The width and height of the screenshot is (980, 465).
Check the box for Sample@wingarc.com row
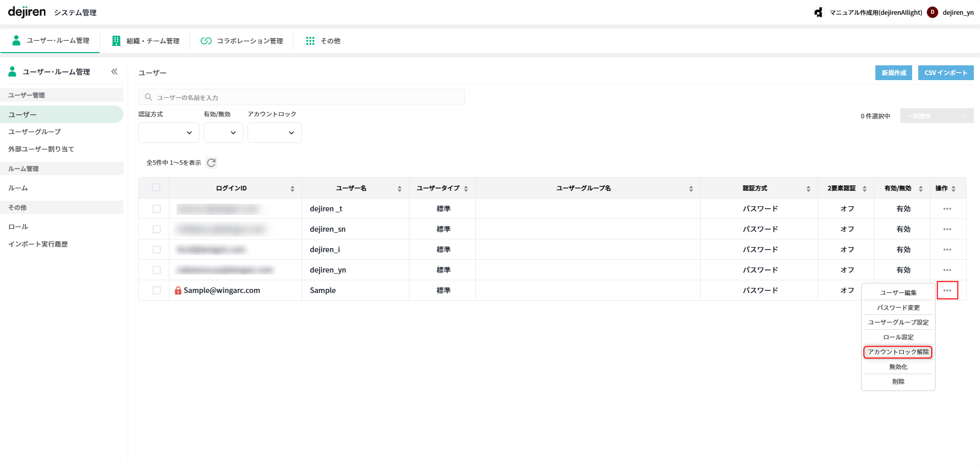tap(157, 290)
